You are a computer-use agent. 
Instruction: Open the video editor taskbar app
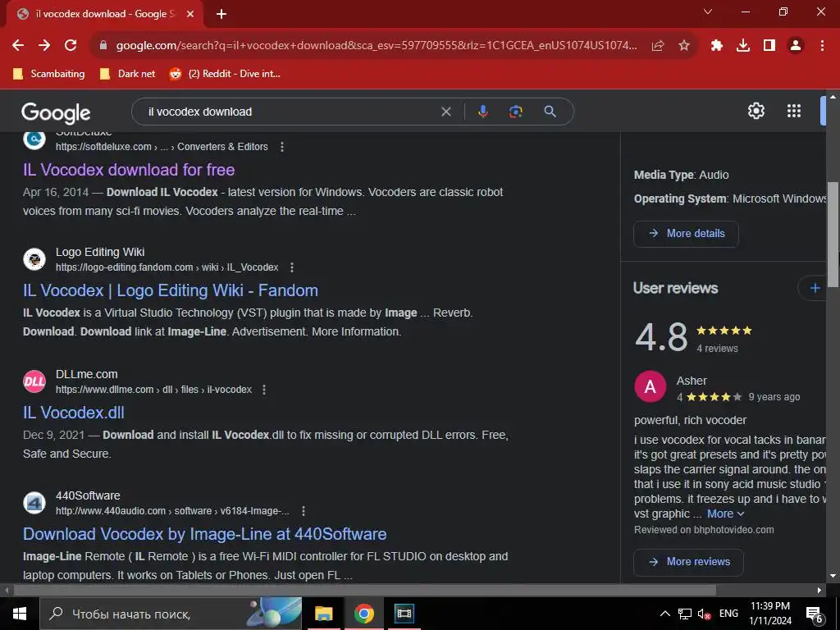click(404, 614)
